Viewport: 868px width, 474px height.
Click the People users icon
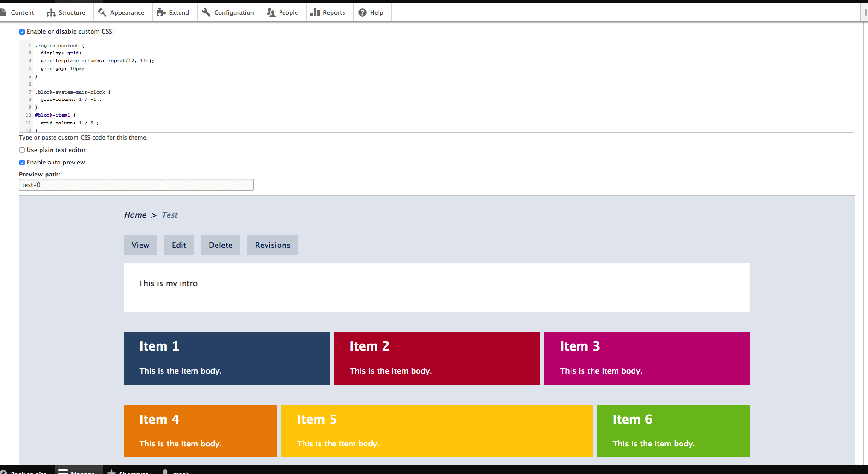click(x=271, y=12)
